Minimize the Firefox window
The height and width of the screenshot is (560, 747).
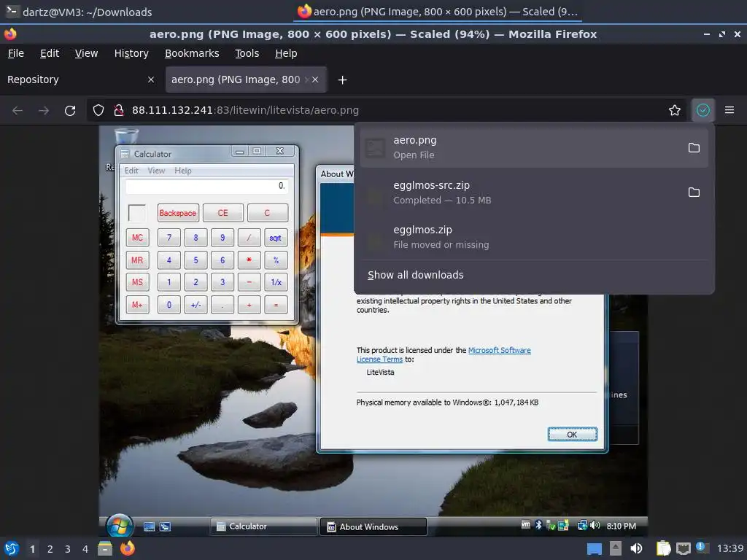coord(707,34)
